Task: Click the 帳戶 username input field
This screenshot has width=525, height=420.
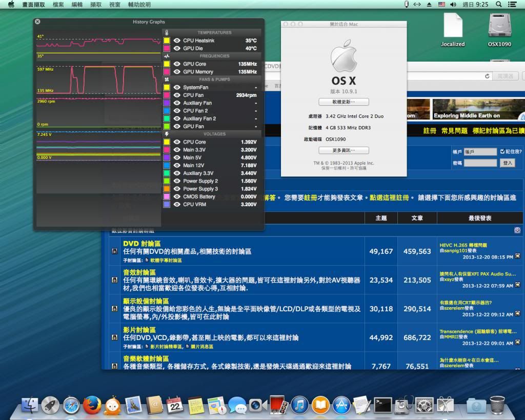Action: 480,152
